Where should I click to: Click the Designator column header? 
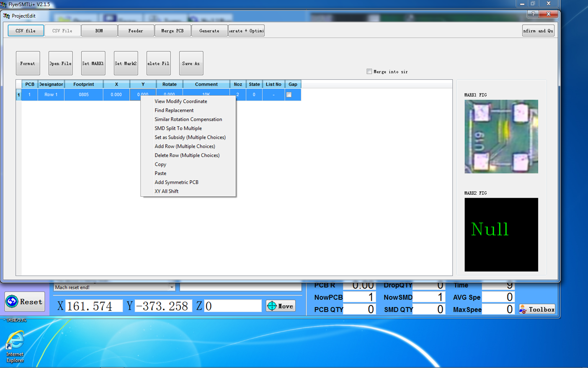coord(51,84)
